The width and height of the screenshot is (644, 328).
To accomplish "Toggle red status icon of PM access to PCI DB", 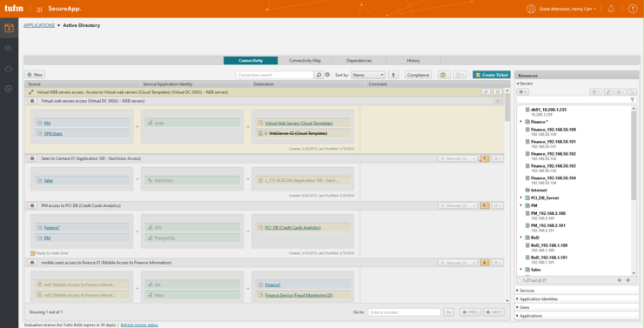I will [32, 205].
